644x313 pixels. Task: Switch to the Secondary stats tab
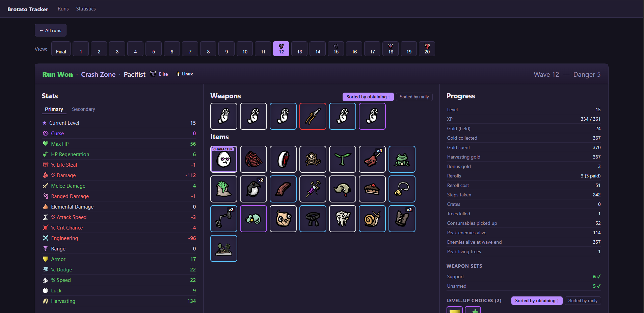click(x=83, y=109)
